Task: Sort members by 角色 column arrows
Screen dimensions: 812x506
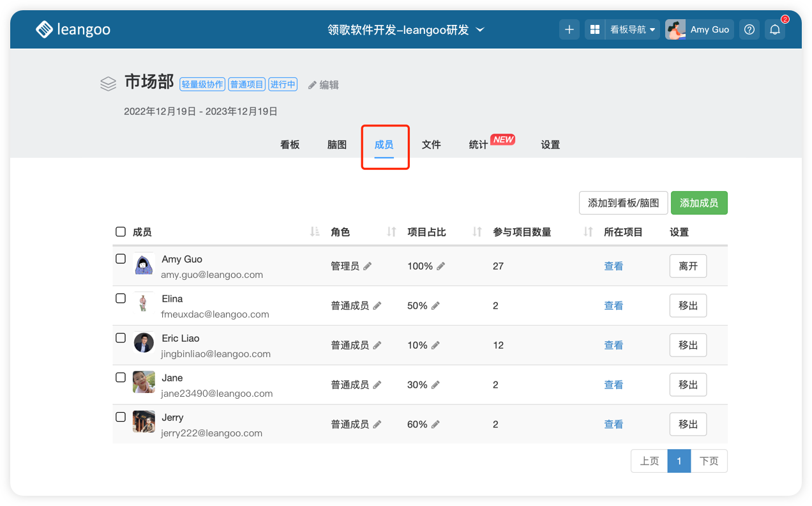Action: pyautogui.click(x=392, y=232)
